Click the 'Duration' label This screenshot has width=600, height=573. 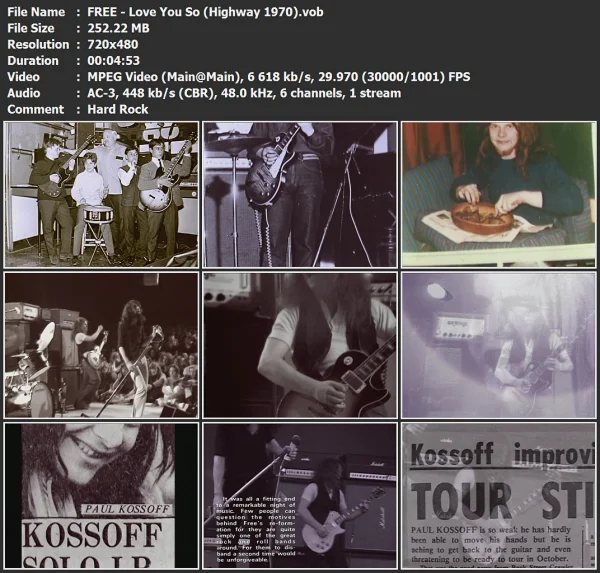[33, 61]
